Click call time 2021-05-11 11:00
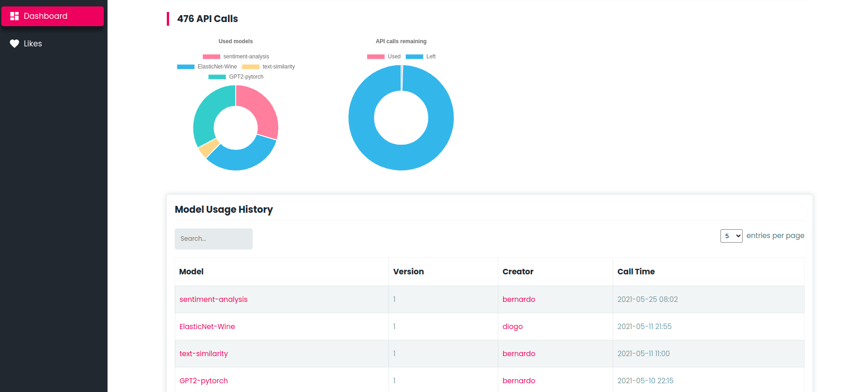The height and width of the screenshot is (392, 868). coord(643,353)
